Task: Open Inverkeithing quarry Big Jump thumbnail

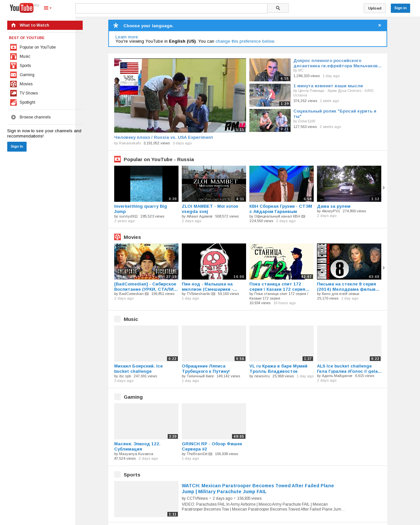Action: (x=146, y=184)
